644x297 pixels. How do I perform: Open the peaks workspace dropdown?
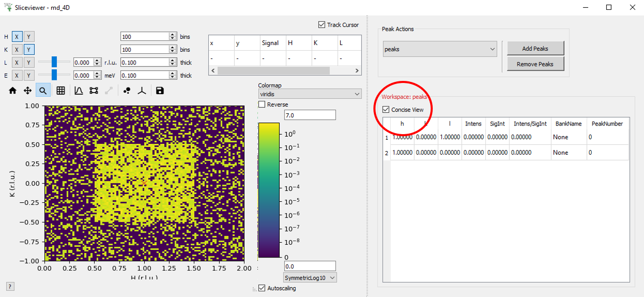440,49
